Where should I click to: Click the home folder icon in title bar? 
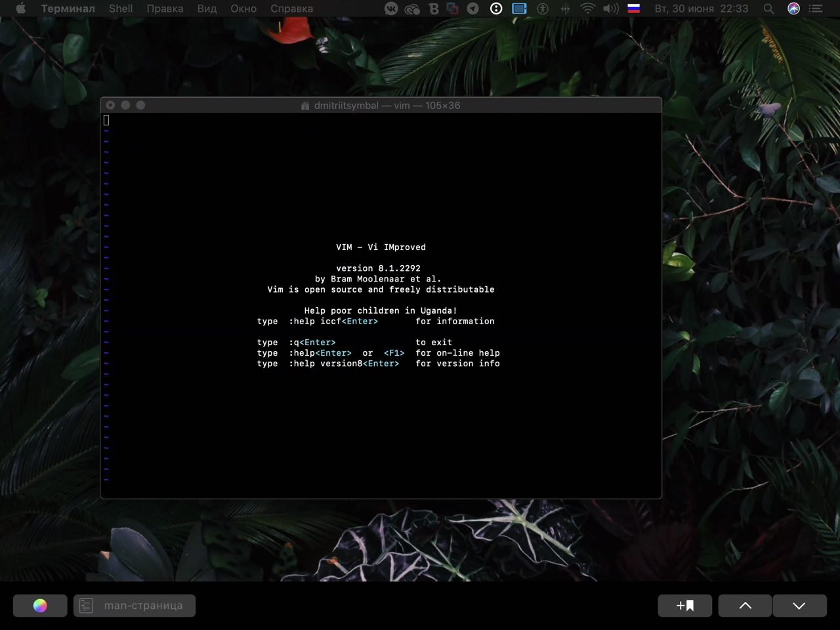[x=305, y=106]
